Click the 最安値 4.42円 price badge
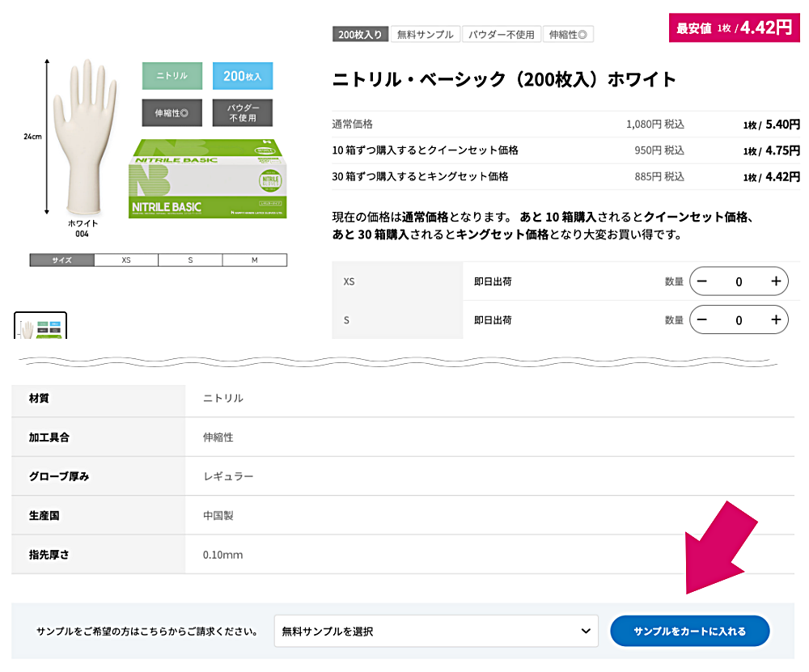 tap(734, 27)
